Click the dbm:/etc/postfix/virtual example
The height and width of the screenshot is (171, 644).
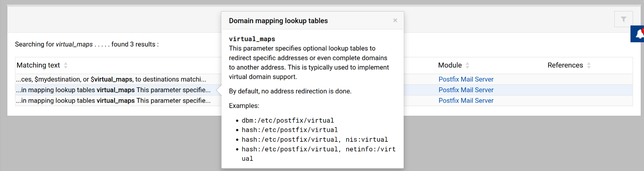pos(288,121)
